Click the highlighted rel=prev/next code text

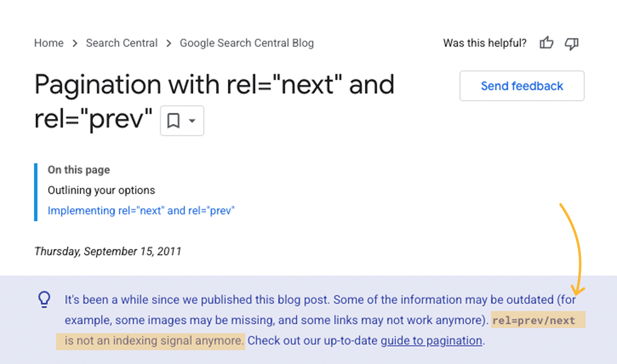[534, 321]
